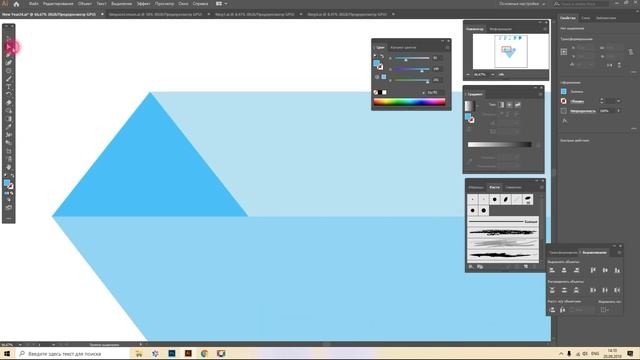Choose radial gradient type

point(509,105)
